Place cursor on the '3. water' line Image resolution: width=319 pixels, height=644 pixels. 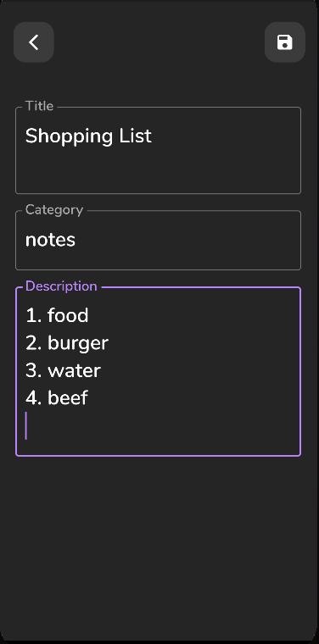coord(64,370)
